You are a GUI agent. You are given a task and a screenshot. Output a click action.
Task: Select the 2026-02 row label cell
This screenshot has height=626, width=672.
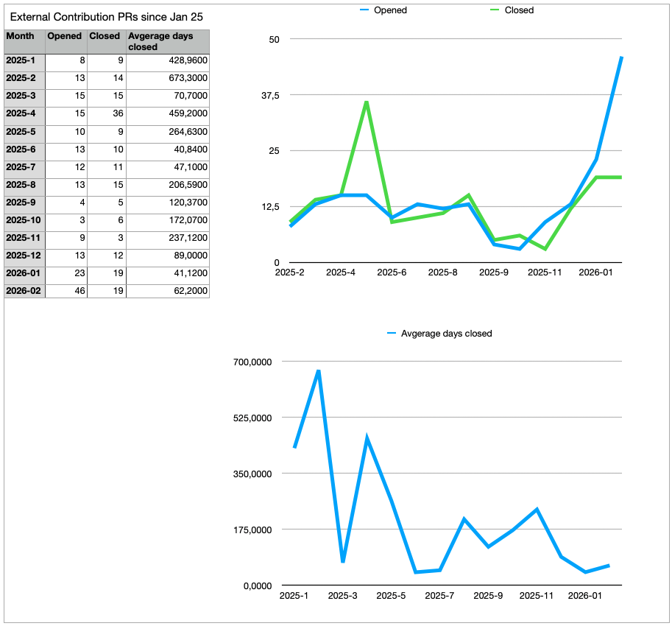click(x=24, y=291)
